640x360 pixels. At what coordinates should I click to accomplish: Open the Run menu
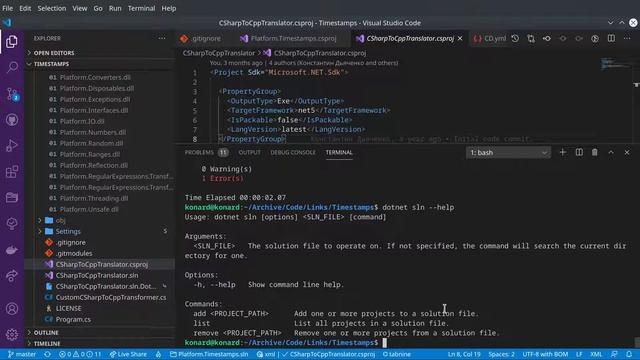115,8
